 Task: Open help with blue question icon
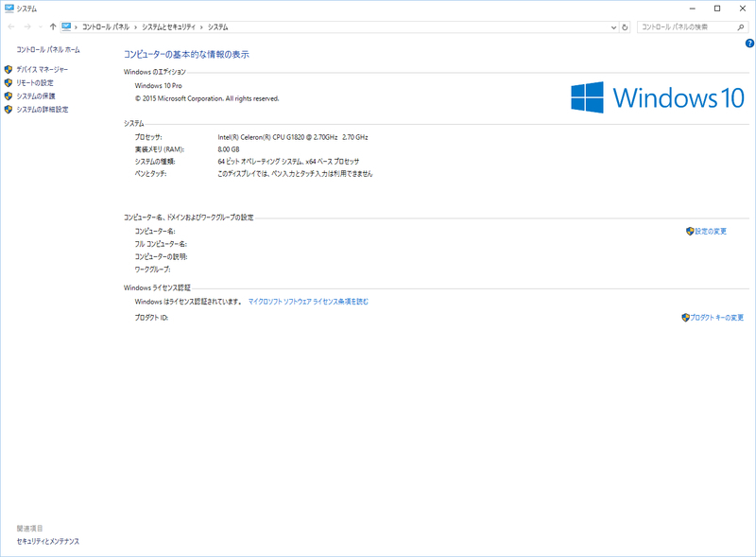[749, 43]
